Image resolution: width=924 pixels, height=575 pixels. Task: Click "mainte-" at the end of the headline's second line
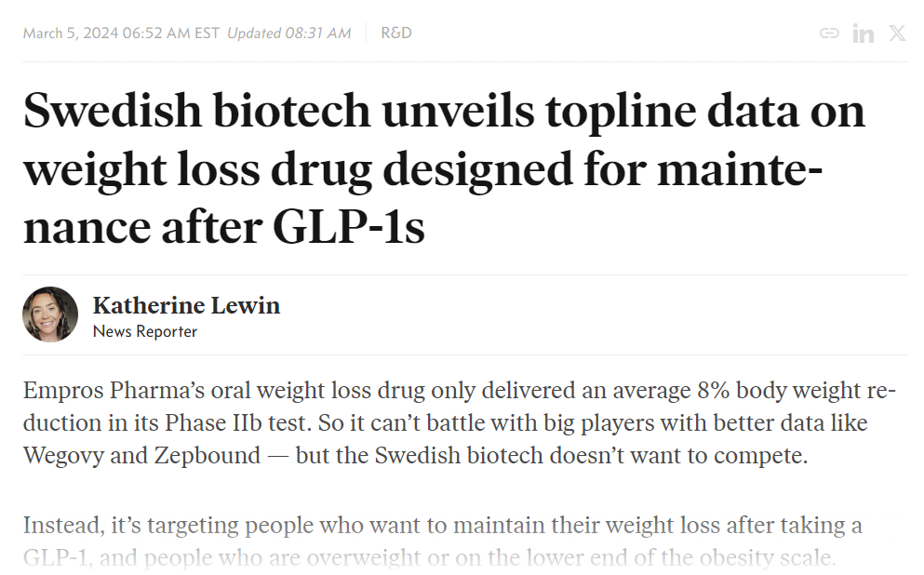(740, 169)
